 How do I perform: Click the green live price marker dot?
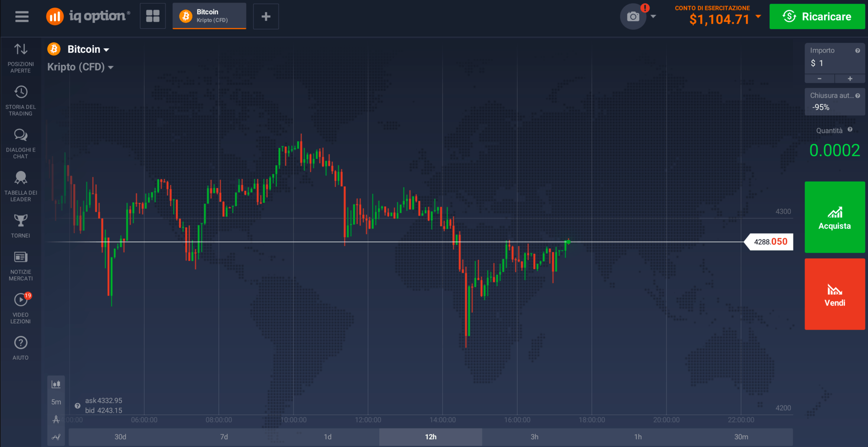568,242
